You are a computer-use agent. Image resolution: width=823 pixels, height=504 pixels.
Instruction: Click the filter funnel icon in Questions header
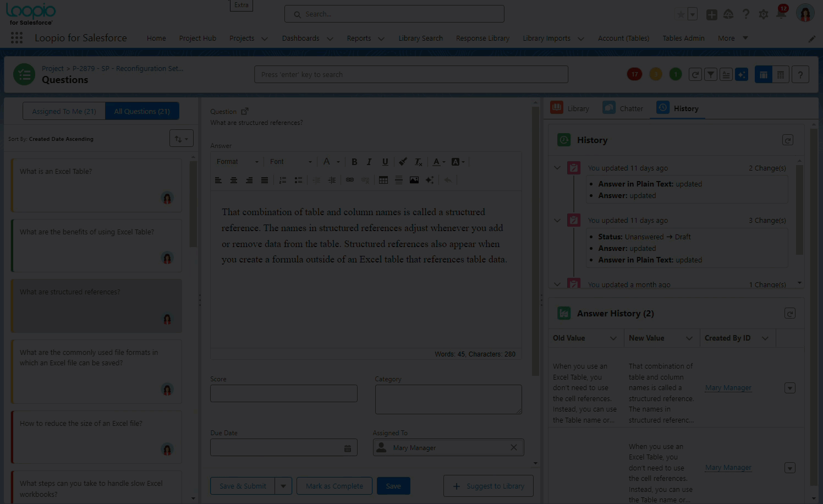tap(711, 75)
